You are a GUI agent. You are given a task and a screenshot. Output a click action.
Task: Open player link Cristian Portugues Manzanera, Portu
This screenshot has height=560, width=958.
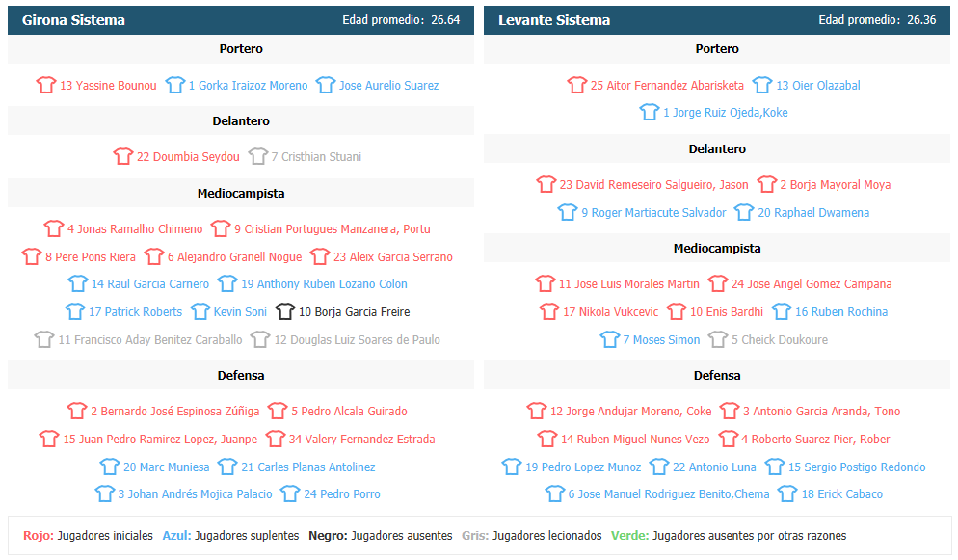pyautogui.click(x=333, y=229)
